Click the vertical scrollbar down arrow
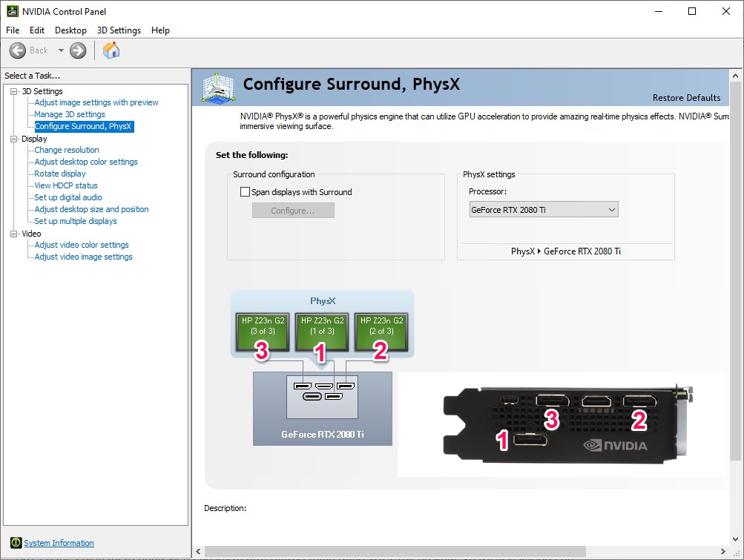The height and width of the screenshot is (560, 744). pyautogui.click(x=735, y=539)
